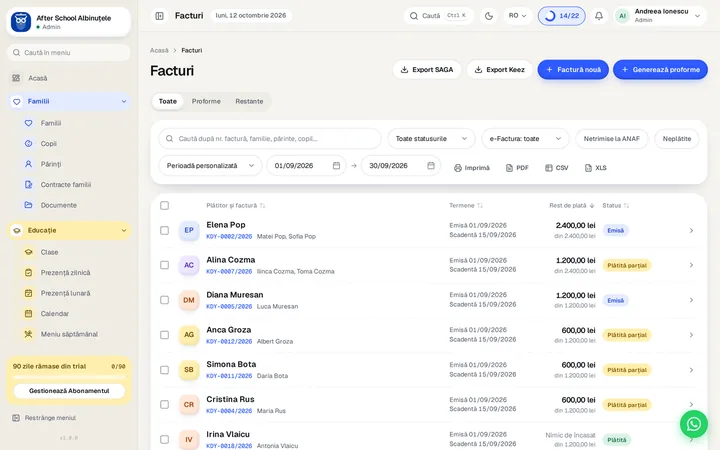Click Restrânge meniul collapse icon

click(16, 418)
